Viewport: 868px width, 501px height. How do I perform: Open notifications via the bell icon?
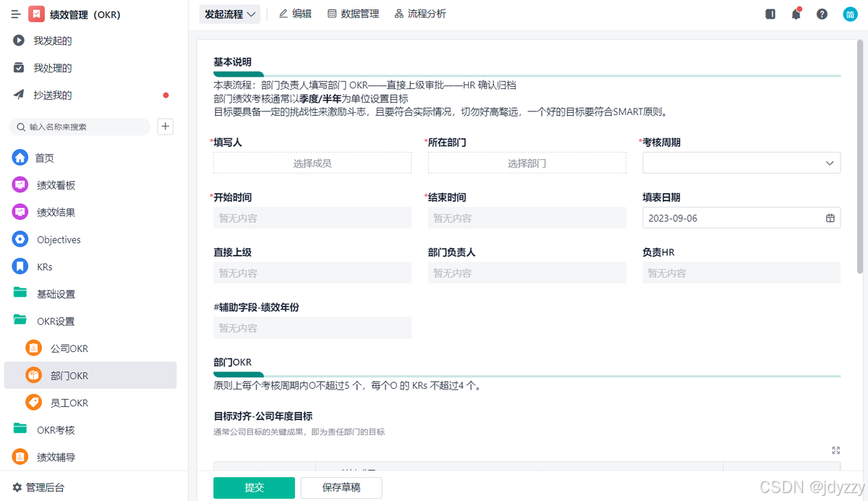pyautogui.click(x=796, y=14)
